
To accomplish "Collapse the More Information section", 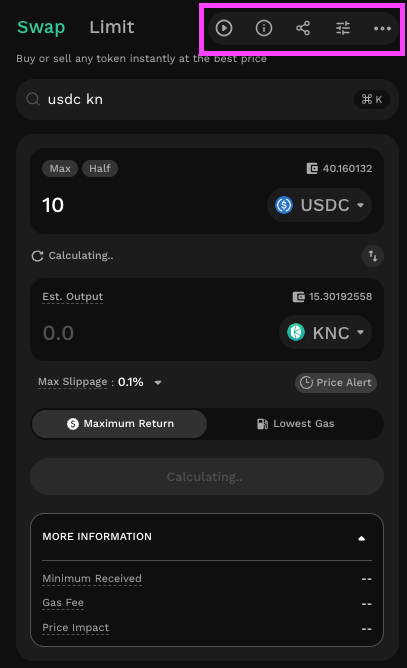I will point(361,538).
